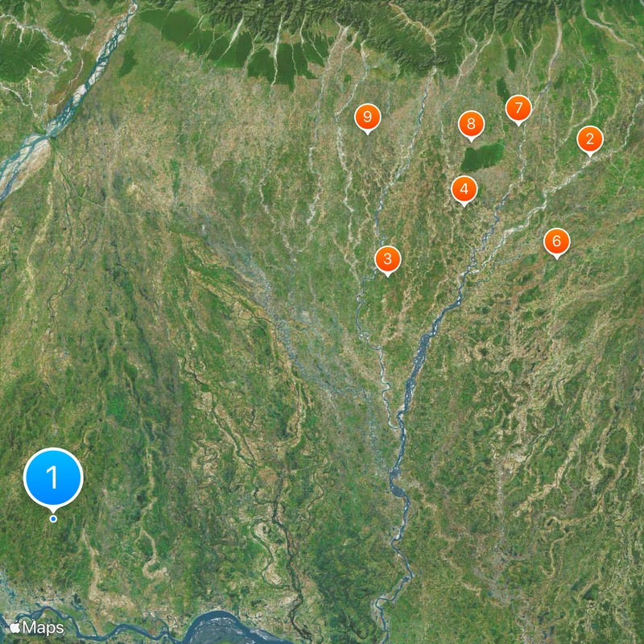The height and width of the screenshot is (644, 644).
Task: Open orange pin number 3
Action: pos(387,259)
